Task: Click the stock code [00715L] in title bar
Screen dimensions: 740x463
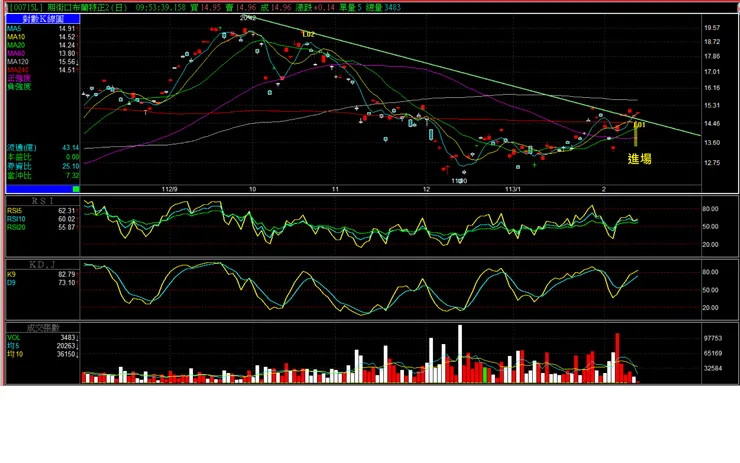Action: 26,8
